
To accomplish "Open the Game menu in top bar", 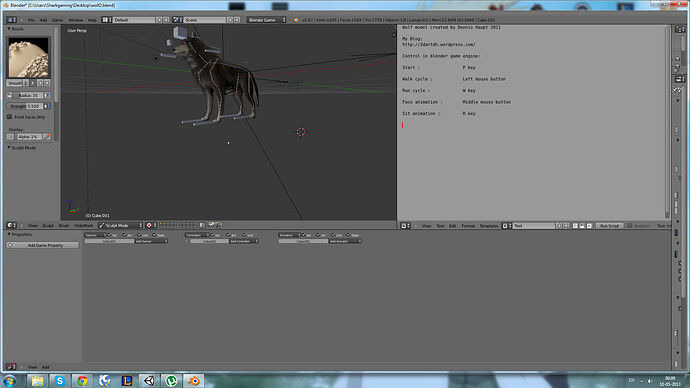I will tap(58, 20).
